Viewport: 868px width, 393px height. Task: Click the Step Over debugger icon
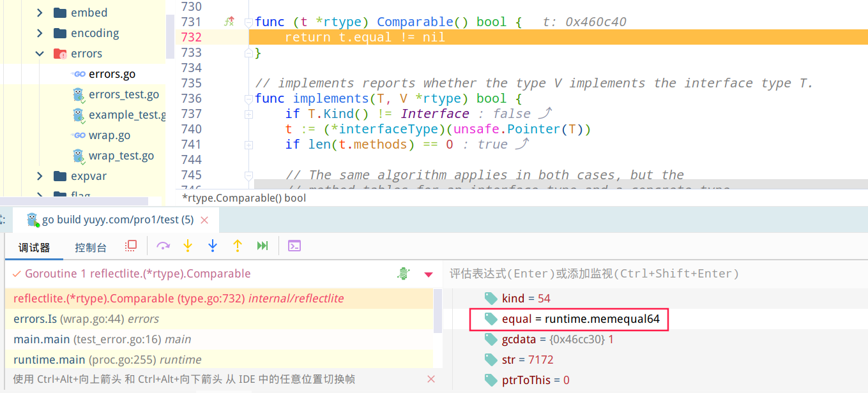pos(164,246)
